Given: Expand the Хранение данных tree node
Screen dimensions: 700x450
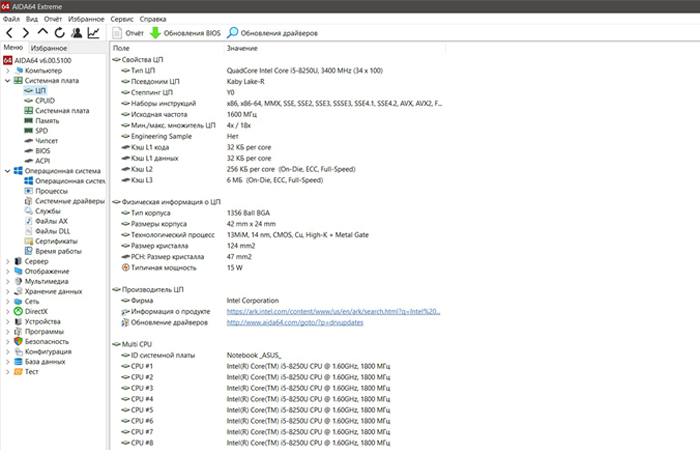Looking at the screenshot, I should click(x=8, y=292).
